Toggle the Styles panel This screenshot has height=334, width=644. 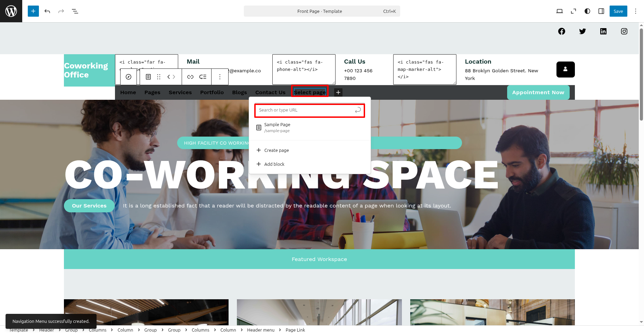587,11
